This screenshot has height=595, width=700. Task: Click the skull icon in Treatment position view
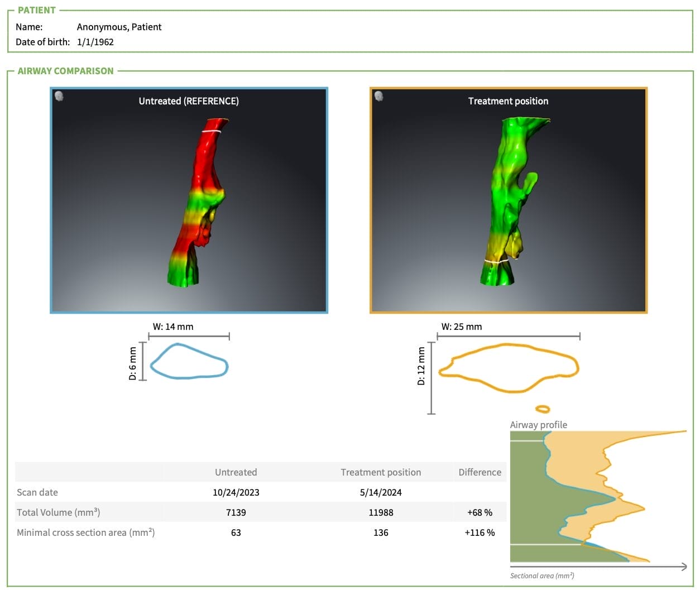(x=378, y=96)
